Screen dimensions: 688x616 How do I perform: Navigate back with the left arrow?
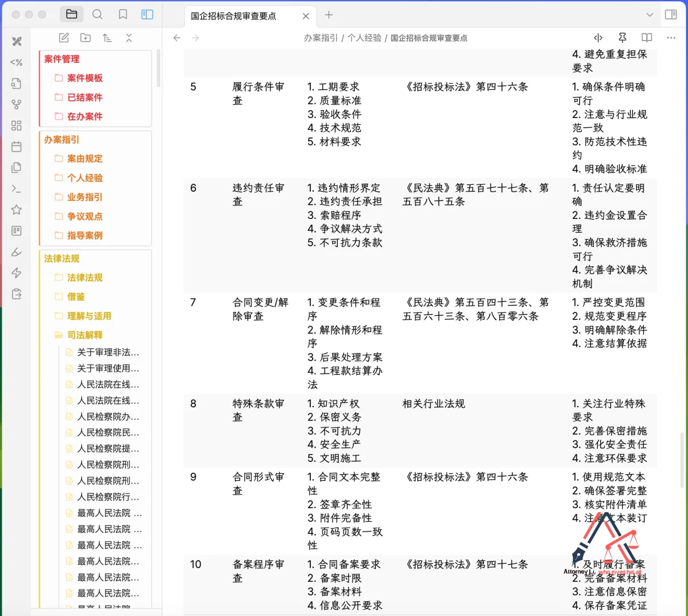(x=177, y=38)
